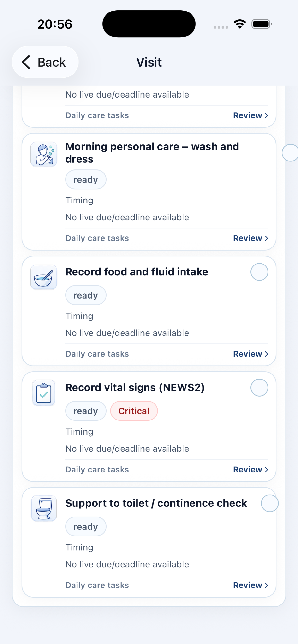This screenshot has height=644, width=298.
Task: Tap the toilet continence icon
Action: tap(44, 508)
